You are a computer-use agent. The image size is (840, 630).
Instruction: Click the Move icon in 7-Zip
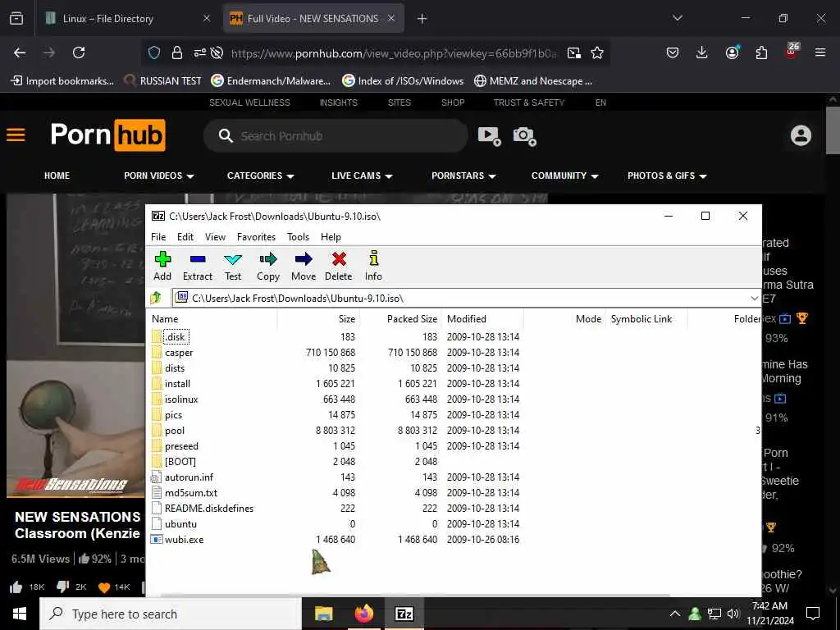(x=304, y=267)
